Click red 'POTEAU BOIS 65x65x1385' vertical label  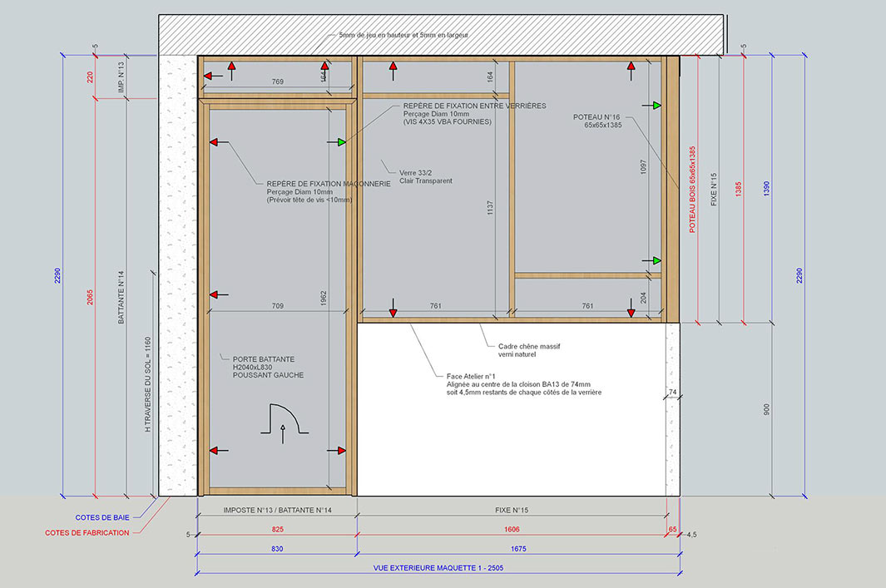[692, 190]
